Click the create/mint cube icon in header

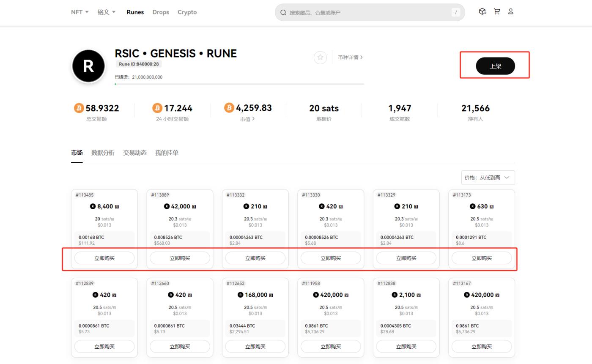[482, 11]
